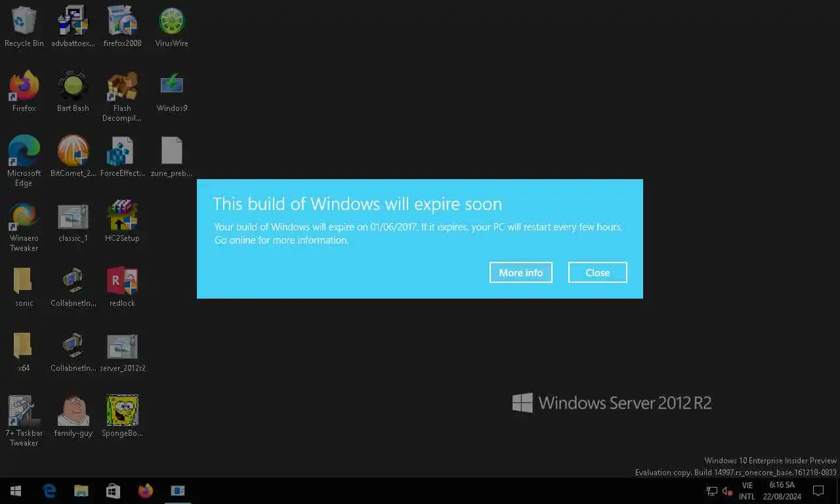Select the Flash Decompiler desktop icon
Screen dimensions: 840x504
point(122,96)
